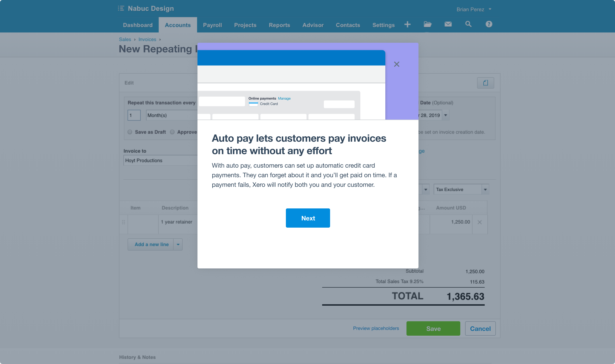Click the add plus icon in toolbar

pos(407,24)
